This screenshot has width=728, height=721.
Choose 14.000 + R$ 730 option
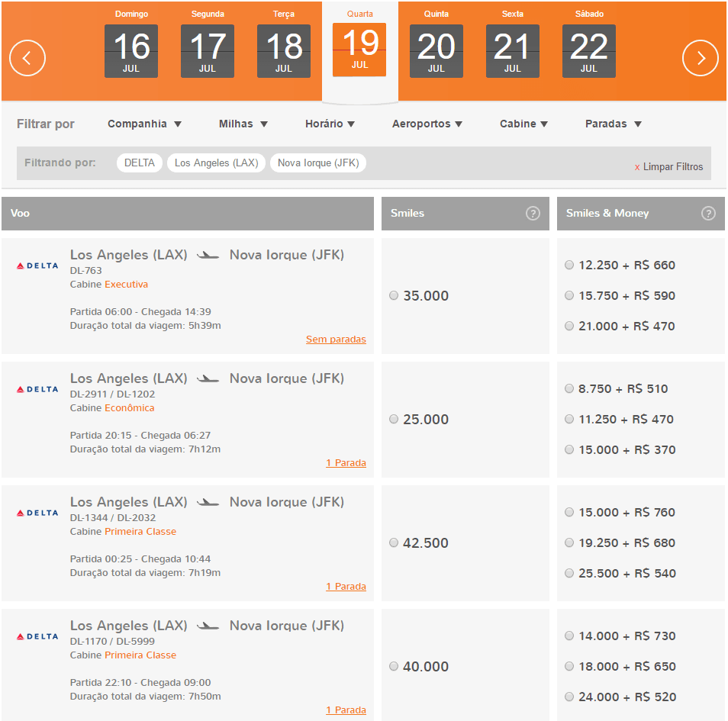coord(569,635)
